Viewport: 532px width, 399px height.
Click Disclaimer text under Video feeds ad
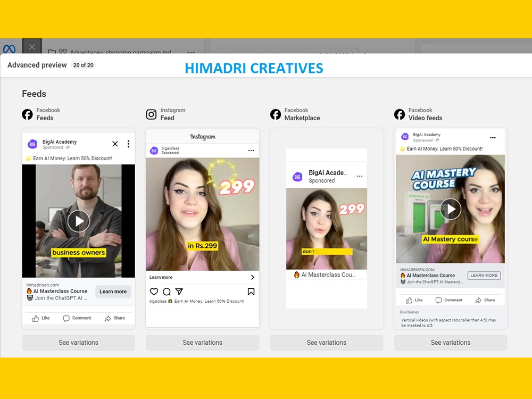tap(409, 312)
